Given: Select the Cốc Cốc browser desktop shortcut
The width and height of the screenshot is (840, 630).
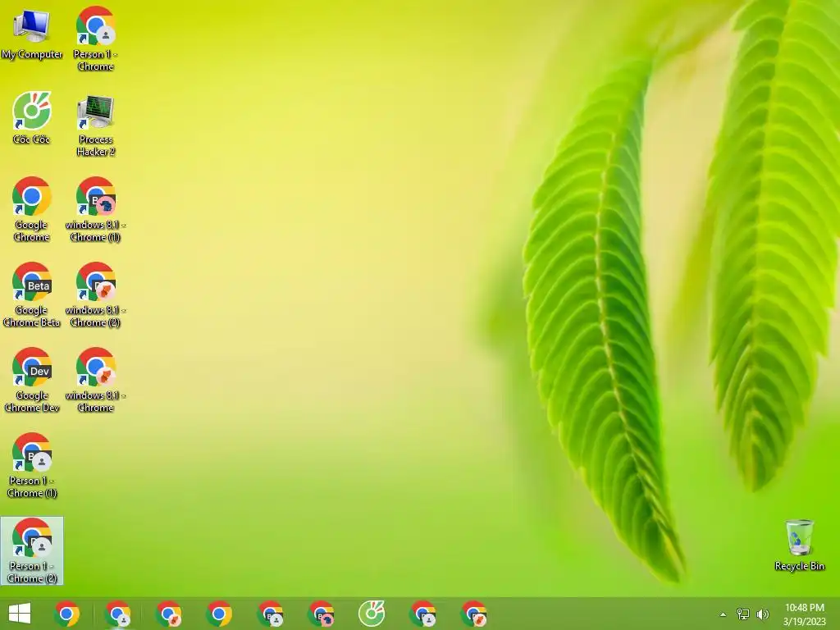Looking at the screenshot, I should tap(32, 118).
